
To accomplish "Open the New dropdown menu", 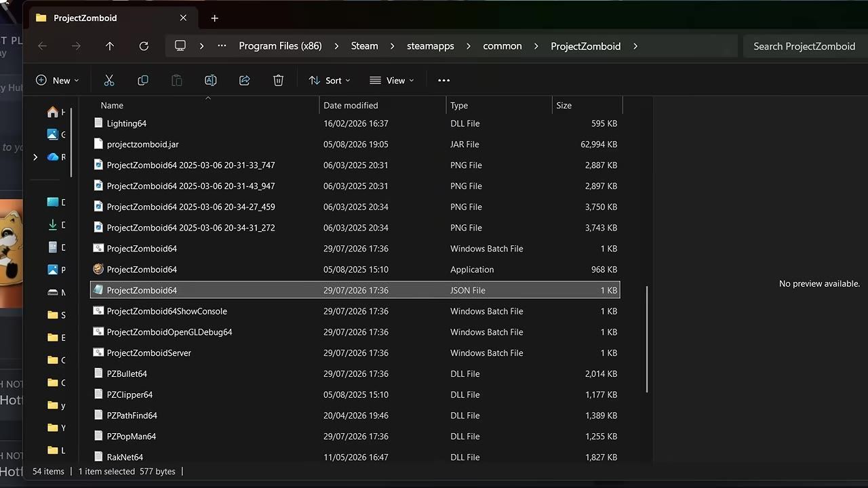I will coord(57,80).
